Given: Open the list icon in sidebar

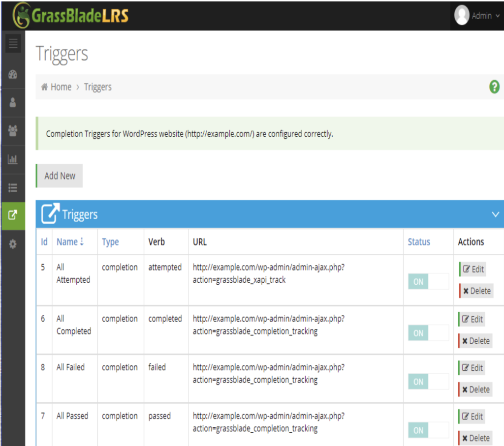Looking at the screenshot, I should [13, 187].
